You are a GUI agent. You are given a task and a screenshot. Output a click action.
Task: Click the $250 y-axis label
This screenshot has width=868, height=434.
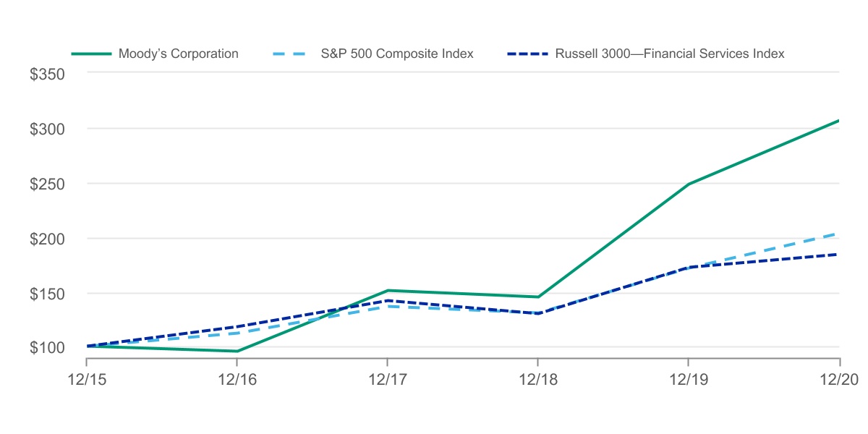coord(48,184)
